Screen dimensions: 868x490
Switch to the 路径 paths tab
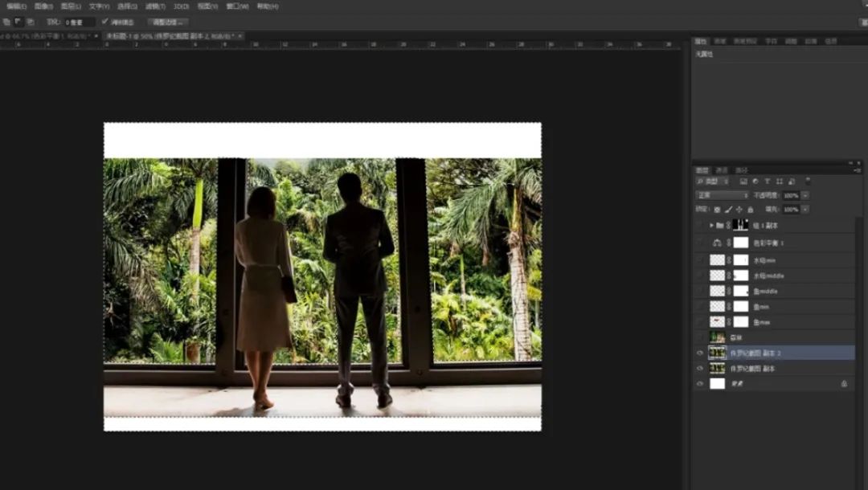pyautogui.click(x=742, y=170)
